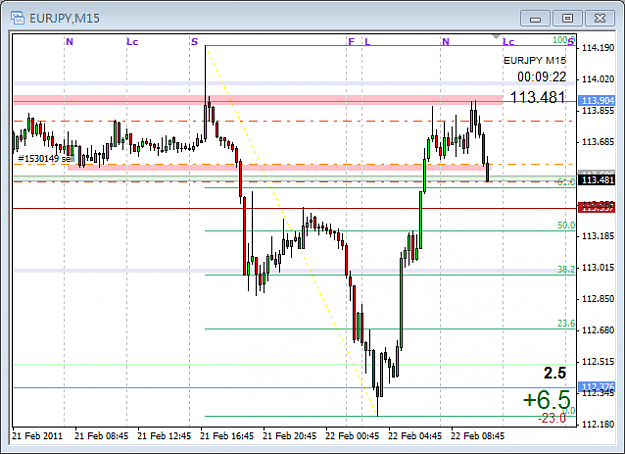Screen dimensions: 625x454
Task: Click the '21 Feb 16:45' time axis label
Action: 227,436
